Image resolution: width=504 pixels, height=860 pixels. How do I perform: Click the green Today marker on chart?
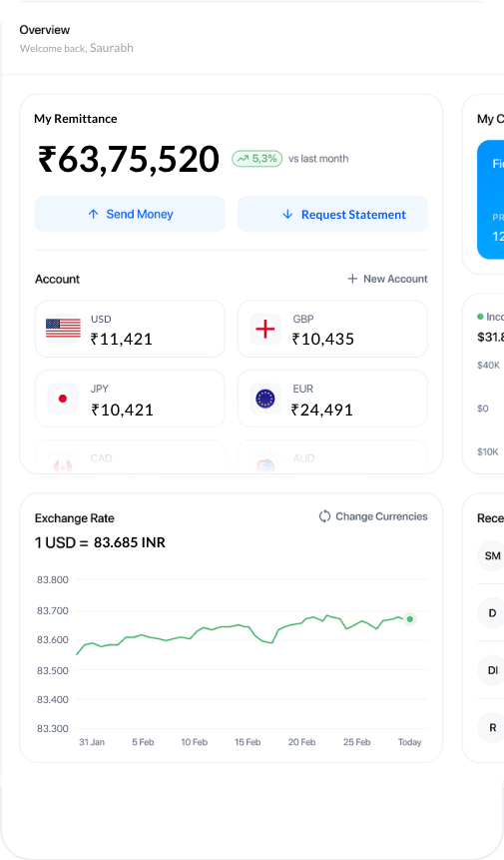(410, 619)
